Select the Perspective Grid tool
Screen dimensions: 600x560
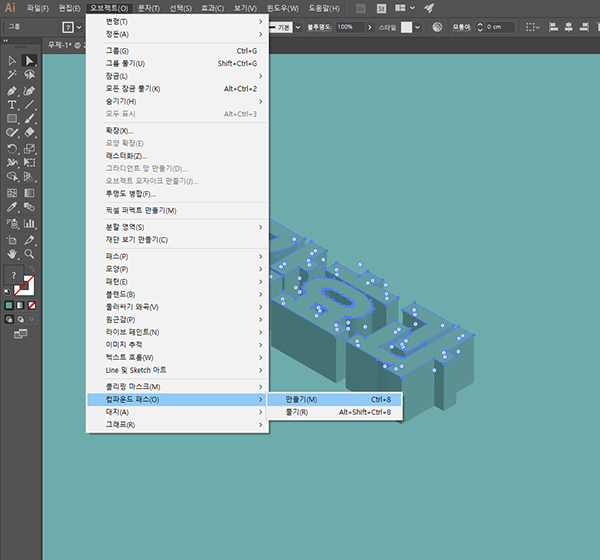[x=29, y=176]
